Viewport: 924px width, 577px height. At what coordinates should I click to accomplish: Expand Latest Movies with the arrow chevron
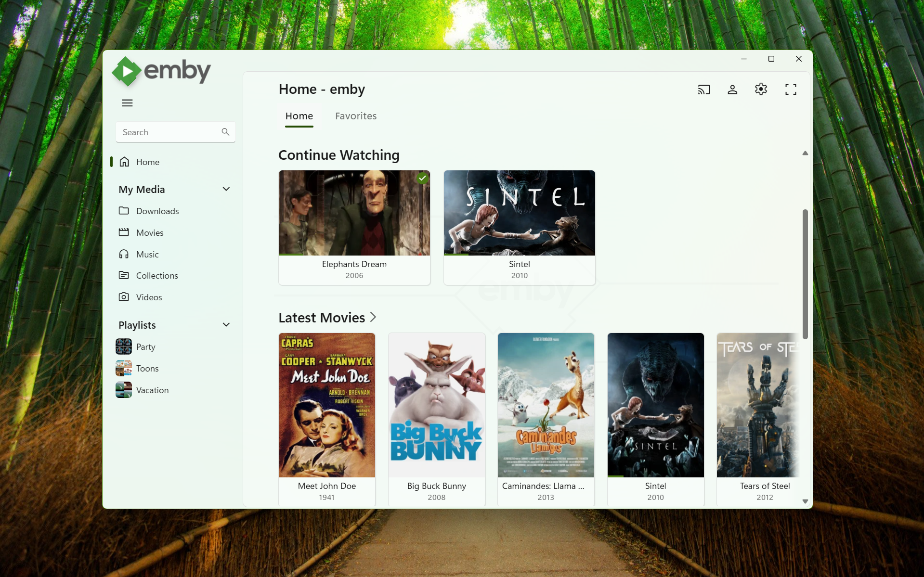[x=373, y=317]
